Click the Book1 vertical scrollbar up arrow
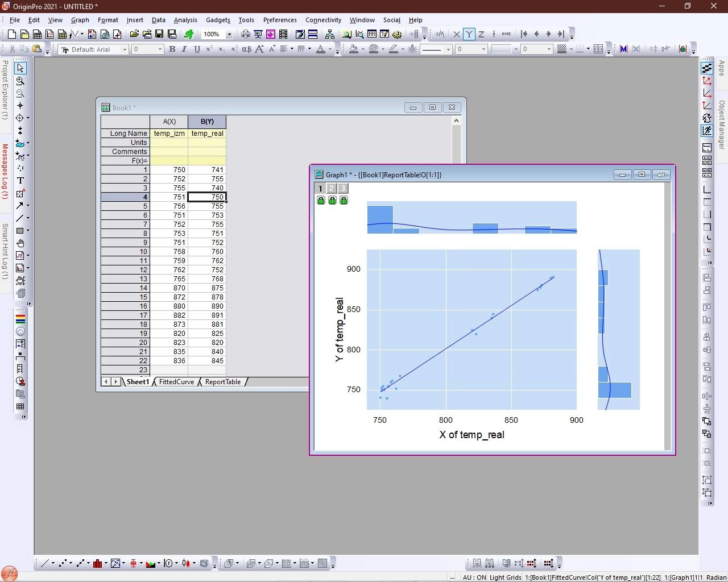This screenshot has width=728, height=582. (456, 120)
